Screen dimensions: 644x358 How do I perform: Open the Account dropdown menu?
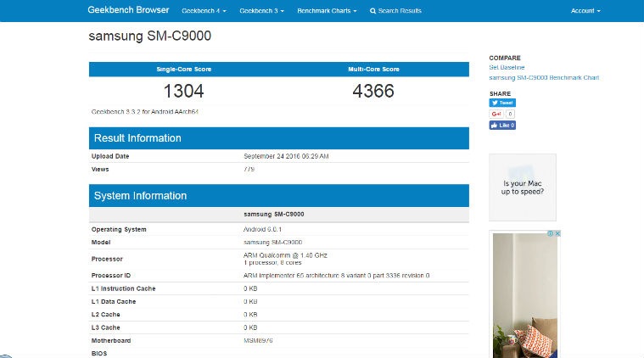coord(585,11)
